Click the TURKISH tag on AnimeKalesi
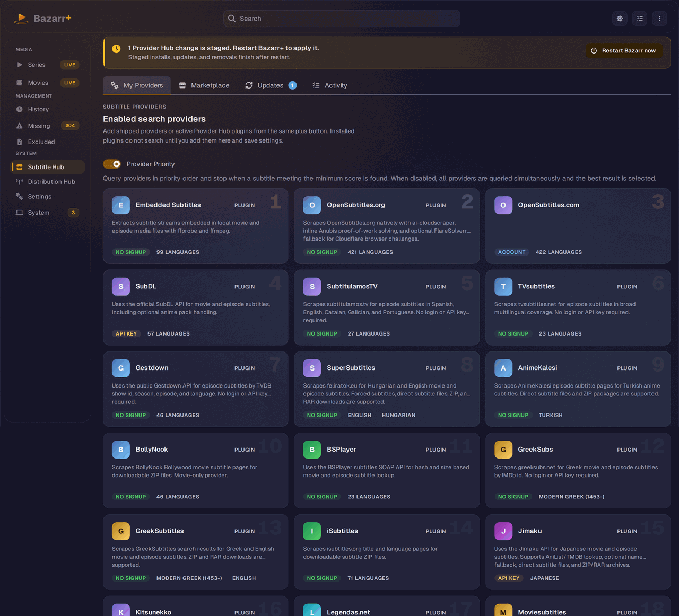This screenshot has width=679, height=616. pyautogui.click(x=551, y=416)
